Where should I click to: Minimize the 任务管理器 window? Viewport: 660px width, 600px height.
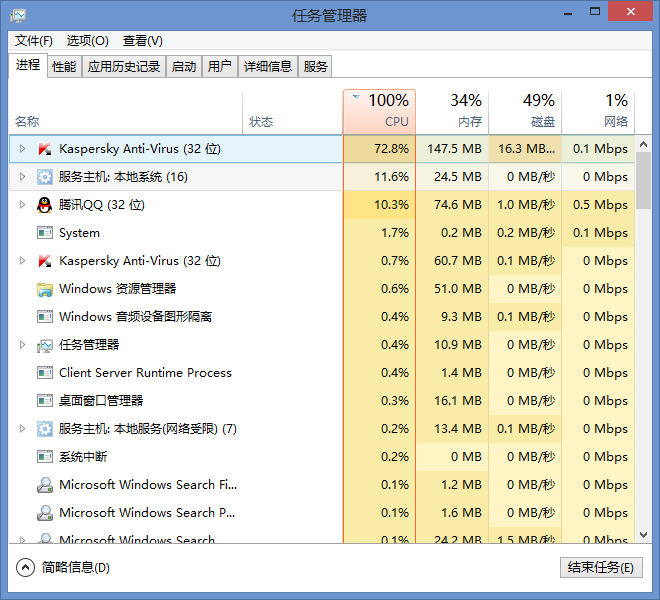(x=568, y=12)
